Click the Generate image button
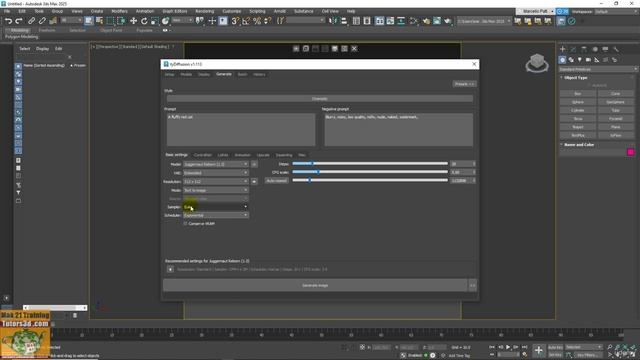The height and width of the screenshot is (360, 640). click(315, 285)
